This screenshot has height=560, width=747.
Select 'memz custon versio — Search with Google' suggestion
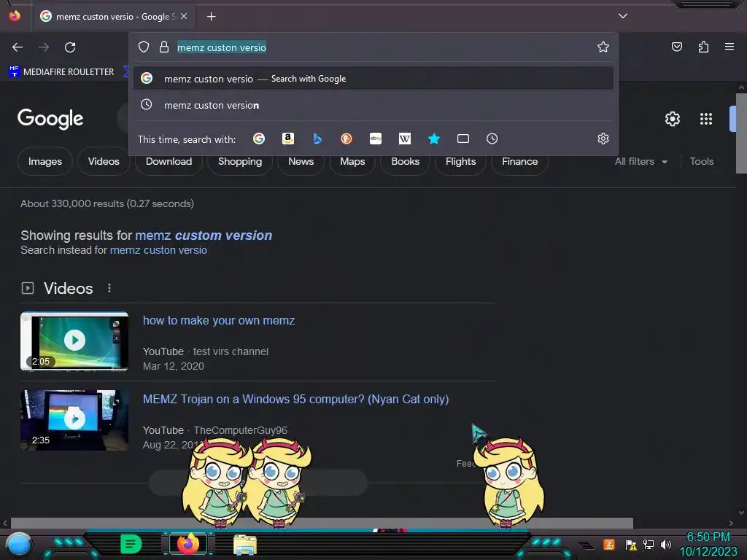(373, 79)
